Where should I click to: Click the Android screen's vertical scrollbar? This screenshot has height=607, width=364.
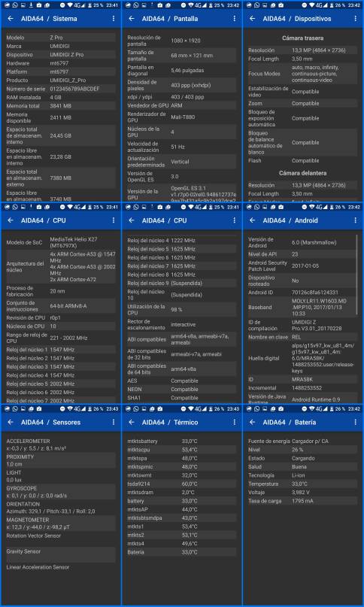pyautogui.click(x=357, y=273)
